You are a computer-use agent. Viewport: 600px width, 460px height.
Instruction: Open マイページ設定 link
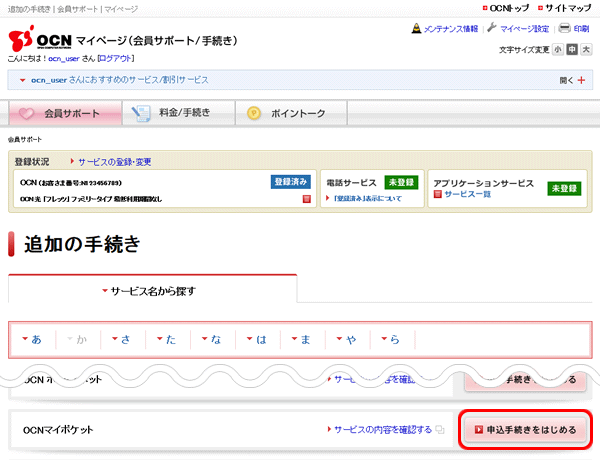point(524,29)
